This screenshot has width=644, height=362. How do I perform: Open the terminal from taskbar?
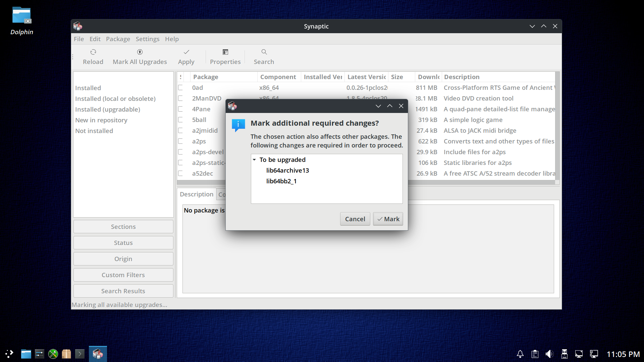(80, 354)
